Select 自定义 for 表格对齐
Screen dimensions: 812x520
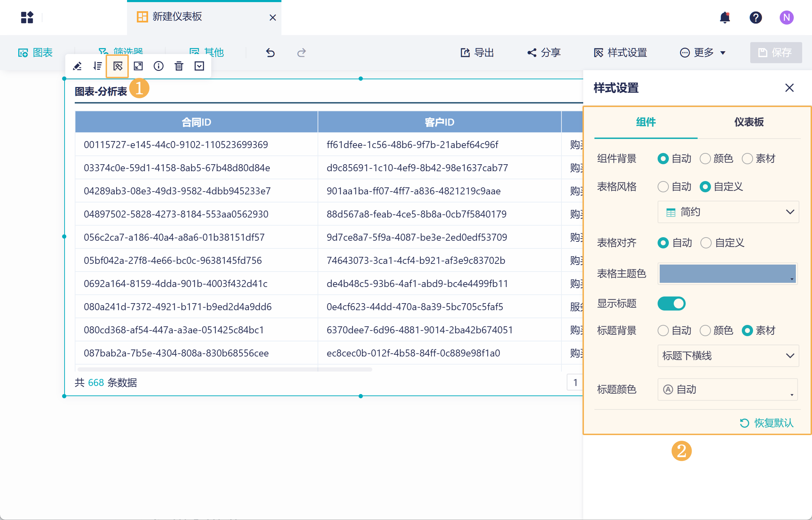[706, 243]
